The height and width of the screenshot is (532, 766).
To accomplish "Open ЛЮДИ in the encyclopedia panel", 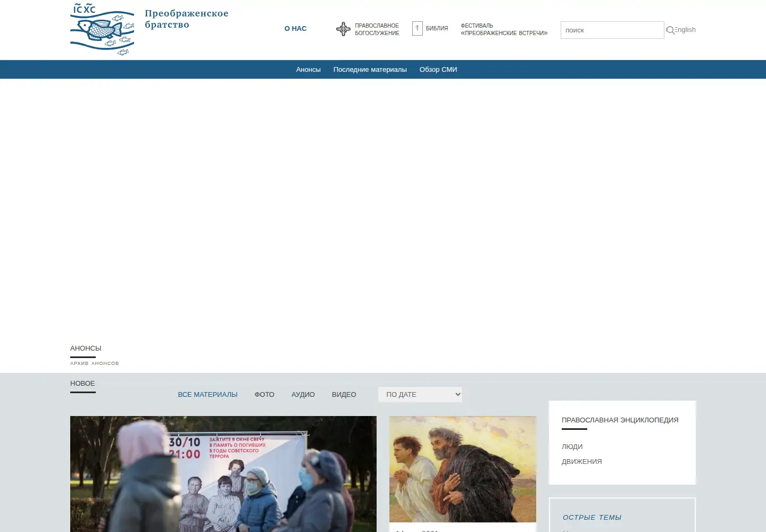I will click(x=572, y=447).
